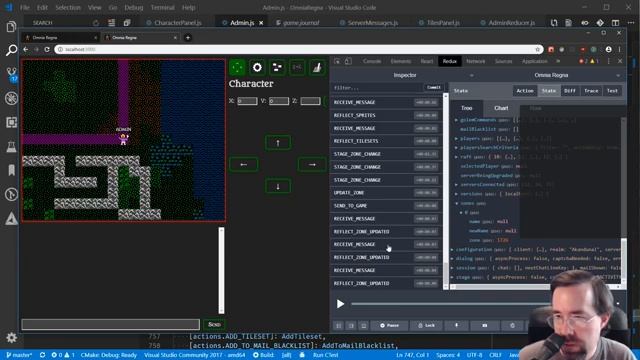Switch to the State view in Redux inspector
The width and height of the screenshot is (640, 360).
[549, 91]
